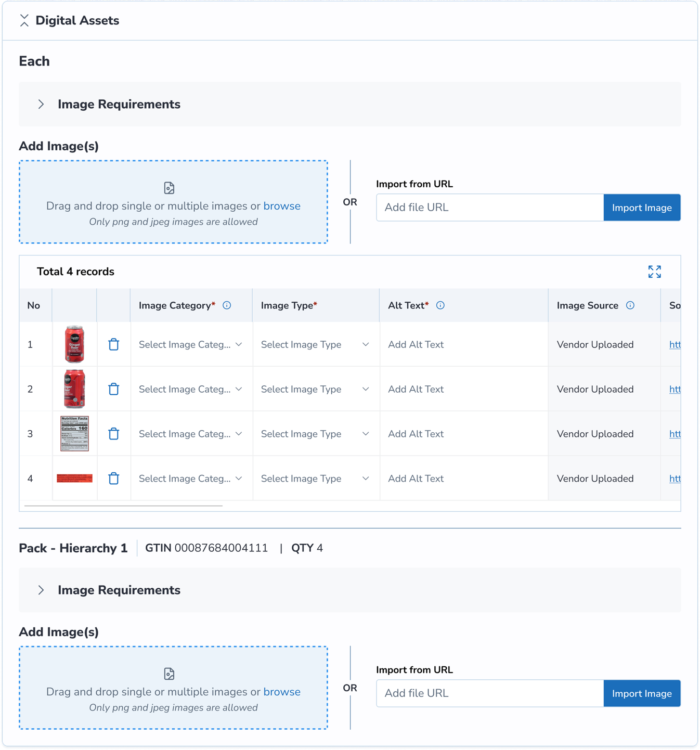Show Image Category info tooltip icon
This screenshot has width=700, height=750.
(x=227, y=305)
